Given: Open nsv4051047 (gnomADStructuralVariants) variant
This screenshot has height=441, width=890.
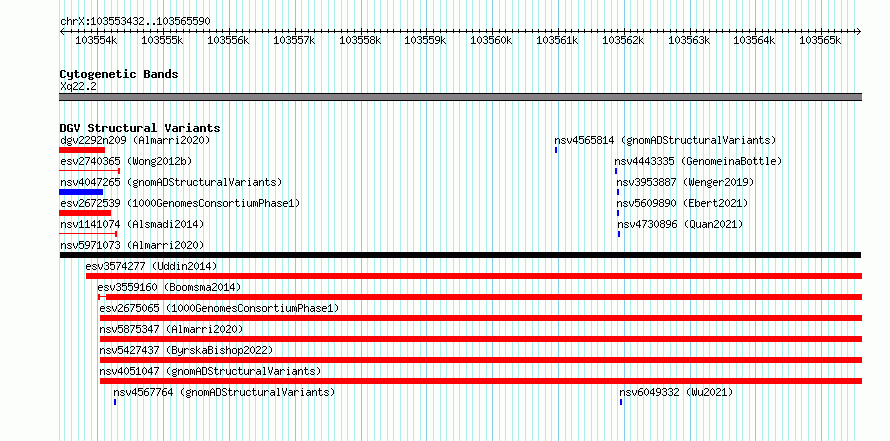Looking at the screenshot, I should point(210,371).
